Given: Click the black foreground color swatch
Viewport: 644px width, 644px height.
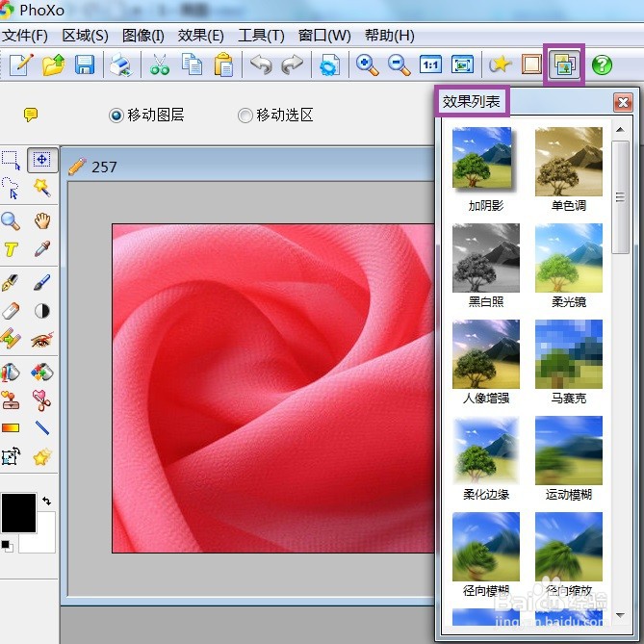Looking at the screenshot, I should pos(18,512).
